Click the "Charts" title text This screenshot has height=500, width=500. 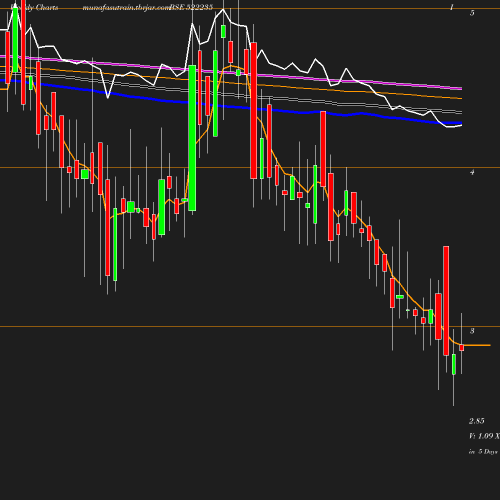pyautogui.click(x=47, y=7)
